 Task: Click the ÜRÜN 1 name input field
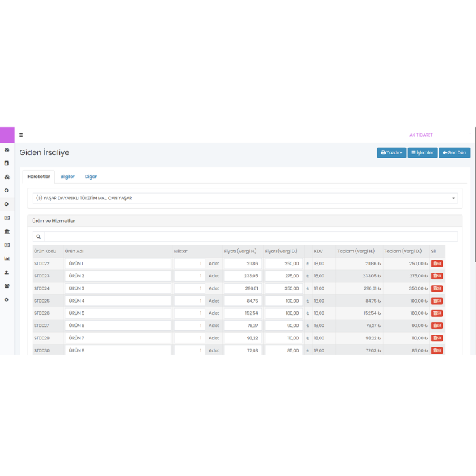pyautogui.click(x=118, y=264)
